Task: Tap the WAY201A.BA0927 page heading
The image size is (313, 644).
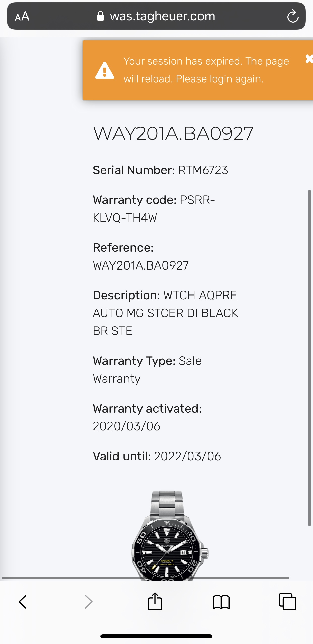Action: pos(173,133)
